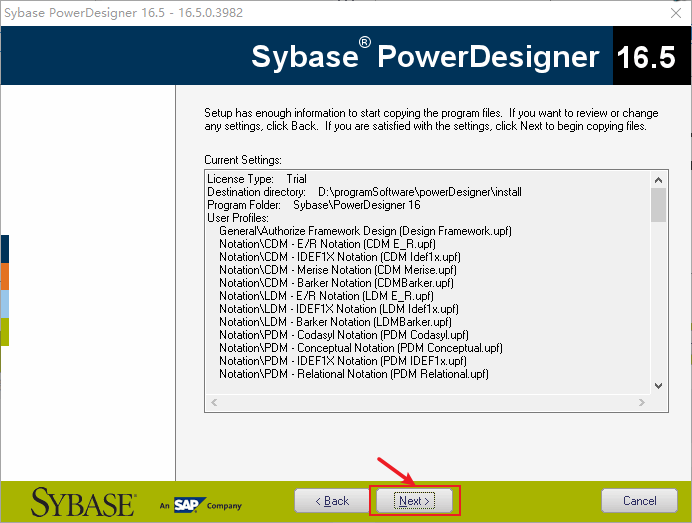Close the installer window
This screenshot has width=692, height=523.
pos(676,13)
